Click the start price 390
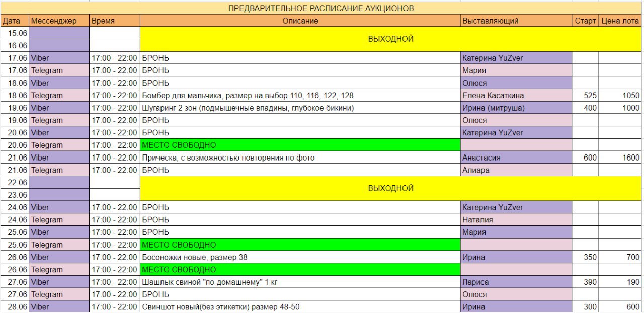This screenshot has width=644, height=313. click(586, 282)
